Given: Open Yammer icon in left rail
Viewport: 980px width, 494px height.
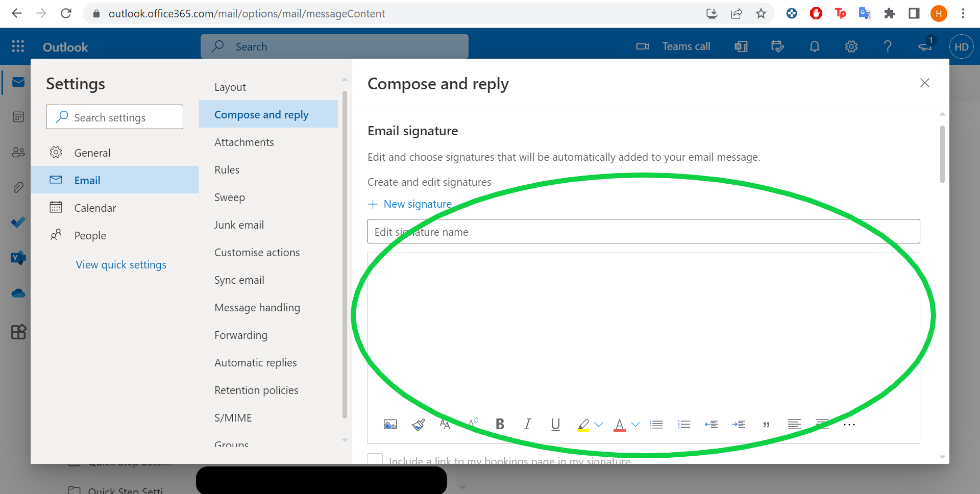Looking at the screenshot, I should (x=18, y=258).
